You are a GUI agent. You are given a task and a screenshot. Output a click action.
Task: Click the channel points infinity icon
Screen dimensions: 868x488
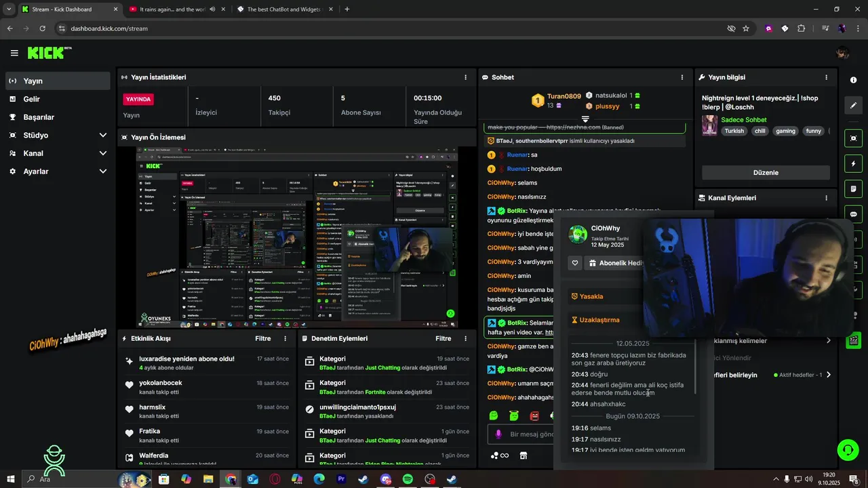(500, 455)
